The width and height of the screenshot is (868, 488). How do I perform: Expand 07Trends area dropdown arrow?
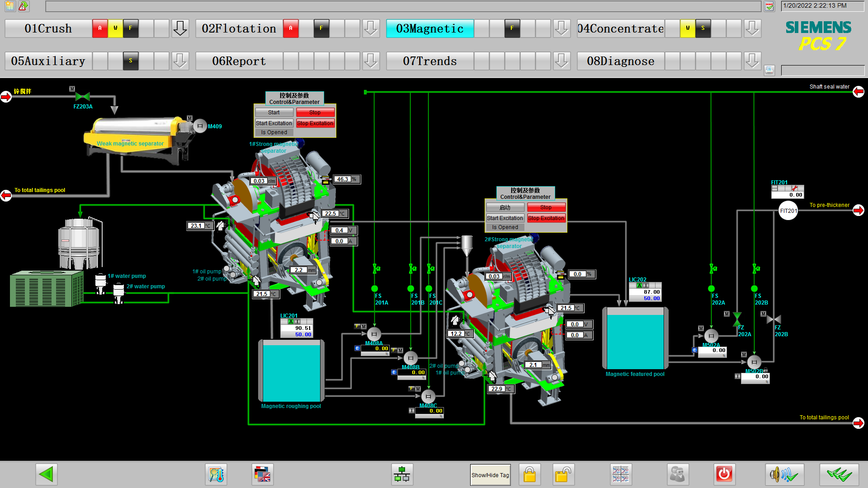[x=561, y=61]
